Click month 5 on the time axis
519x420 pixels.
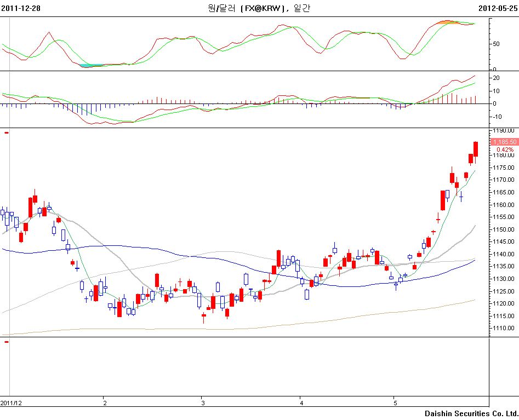click(x=395, y=403)
